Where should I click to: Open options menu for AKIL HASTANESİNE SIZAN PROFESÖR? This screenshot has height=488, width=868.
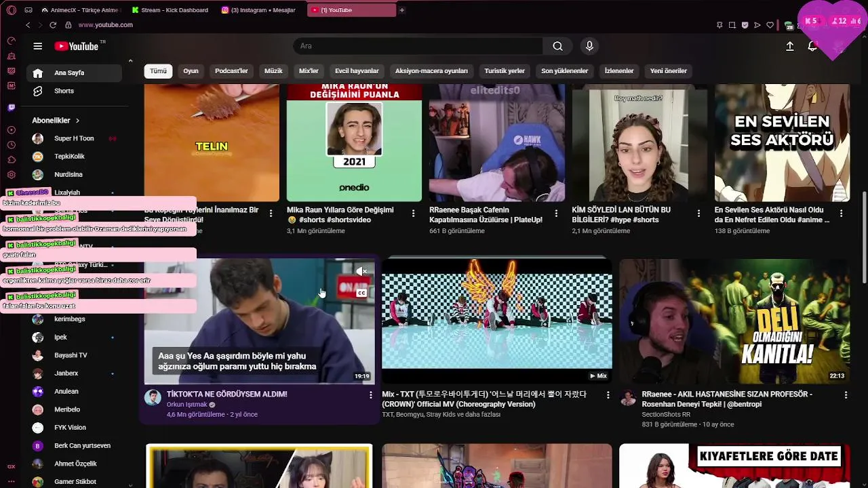[846, 394]
